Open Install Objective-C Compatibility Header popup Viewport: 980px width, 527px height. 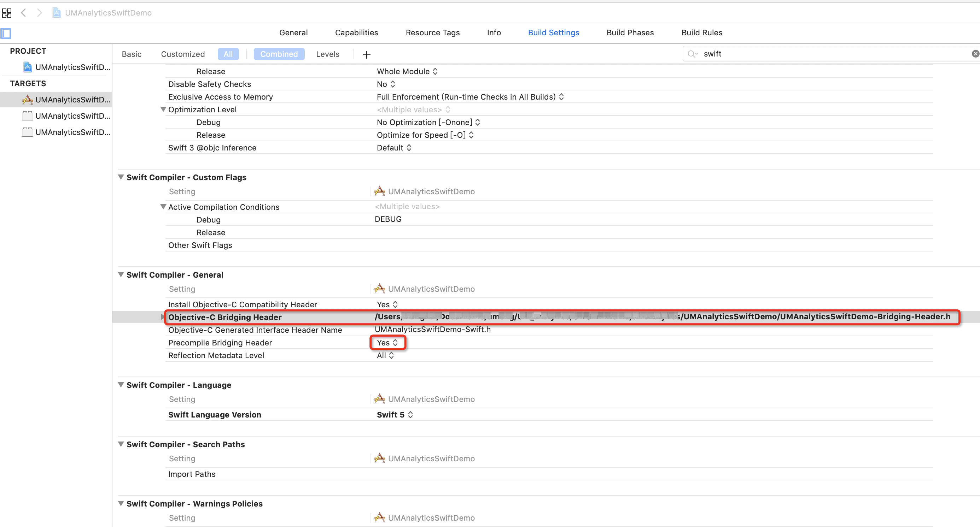coord(387,304)
